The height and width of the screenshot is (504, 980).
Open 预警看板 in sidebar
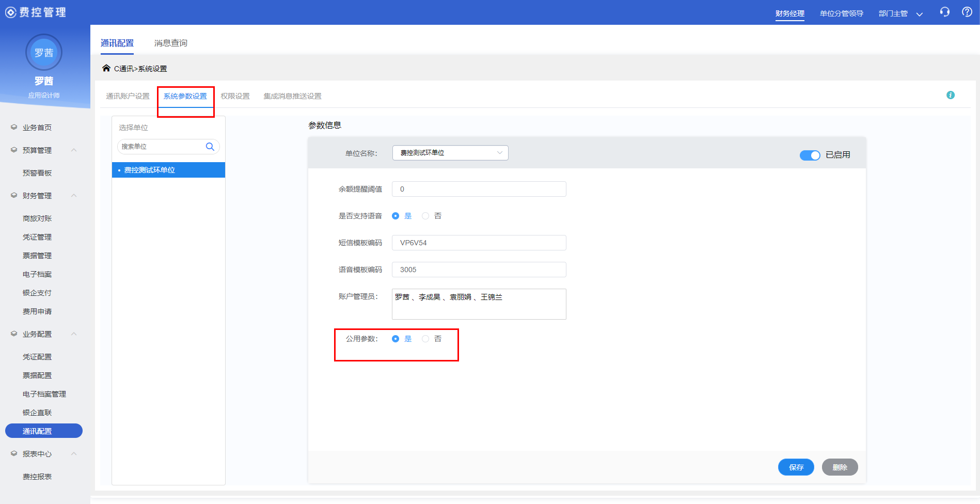37,173
